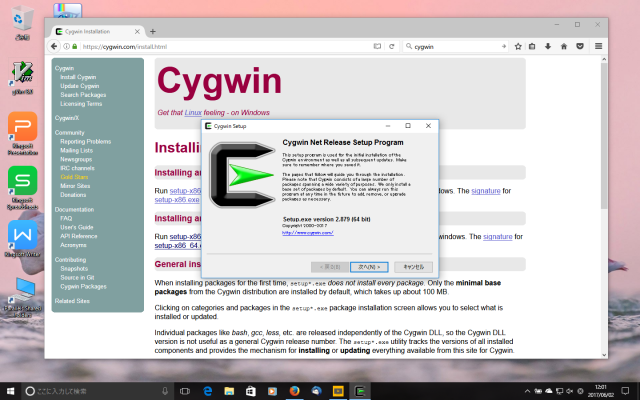The image size is (640, 400).
Task: Switch to Firefox on taskbar
Action: coord(294,391)
